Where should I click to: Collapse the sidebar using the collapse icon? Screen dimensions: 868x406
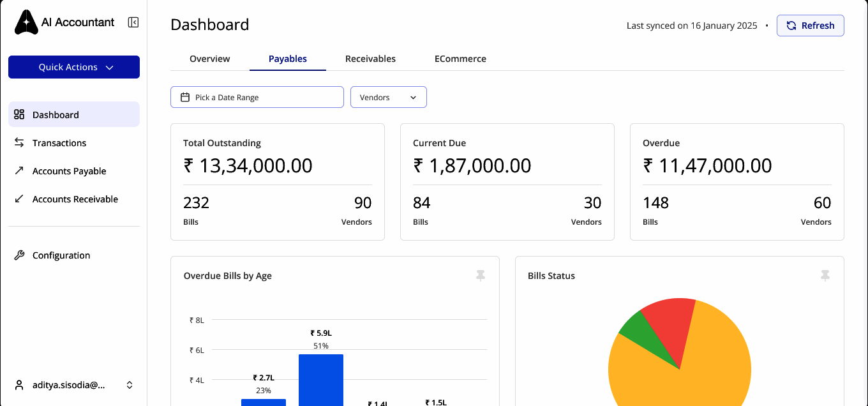133,22
